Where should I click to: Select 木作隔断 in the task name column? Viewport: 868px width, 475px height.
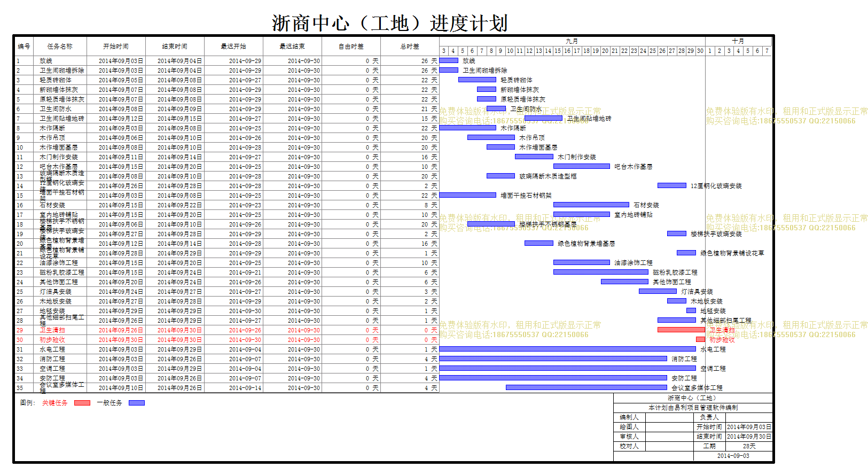coord(52,128)
